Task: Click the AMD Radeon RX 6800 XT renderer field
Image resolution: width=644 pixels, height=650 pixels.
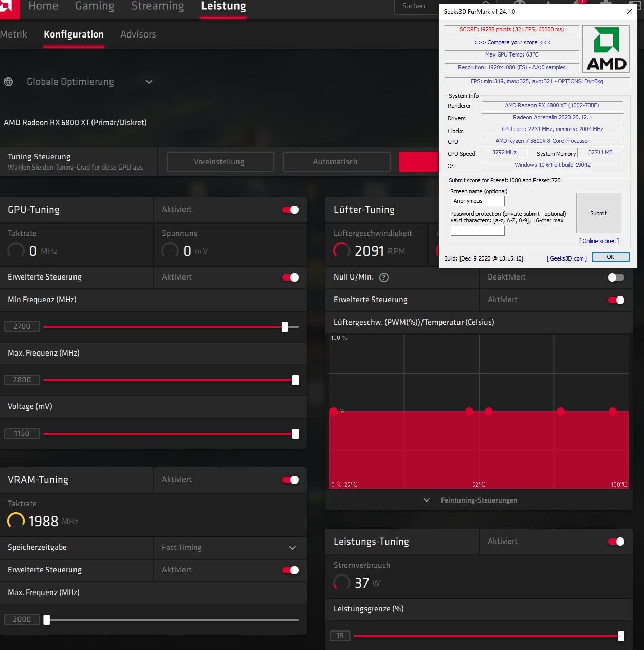Action: click(x=552, y=105)
